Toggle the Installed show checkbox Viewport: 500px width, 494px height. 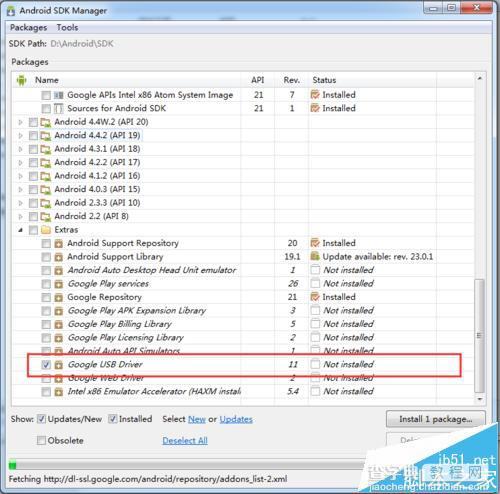pyautogui.click(x=113, y=419)
